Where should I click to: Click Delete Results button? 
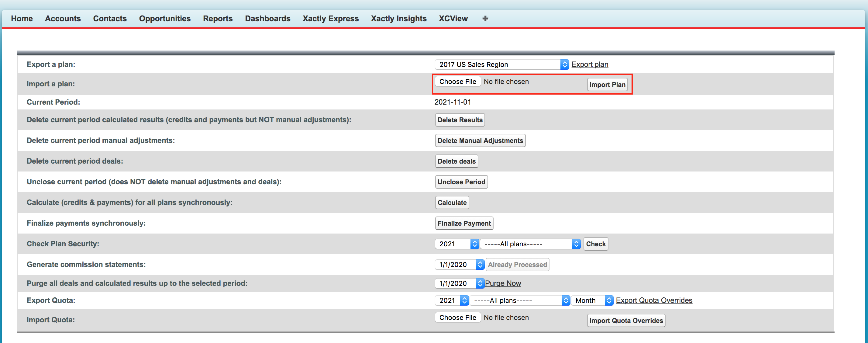[460, 120]
